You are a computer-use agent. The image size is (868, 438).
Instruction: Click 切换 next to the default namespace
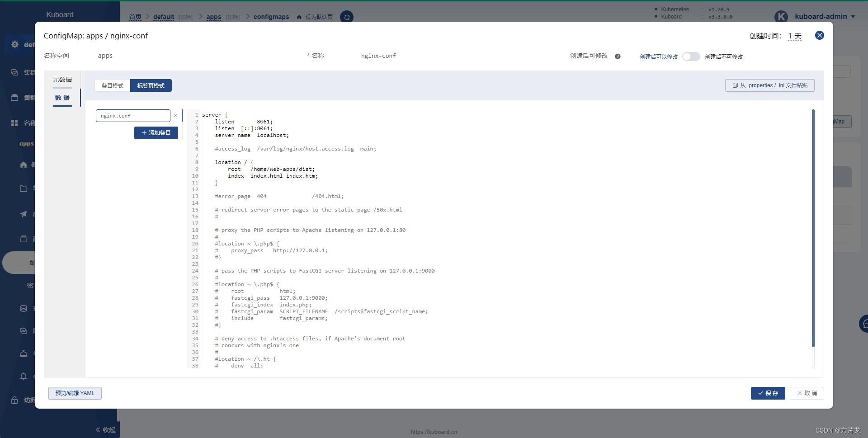[x=185, y=17]
